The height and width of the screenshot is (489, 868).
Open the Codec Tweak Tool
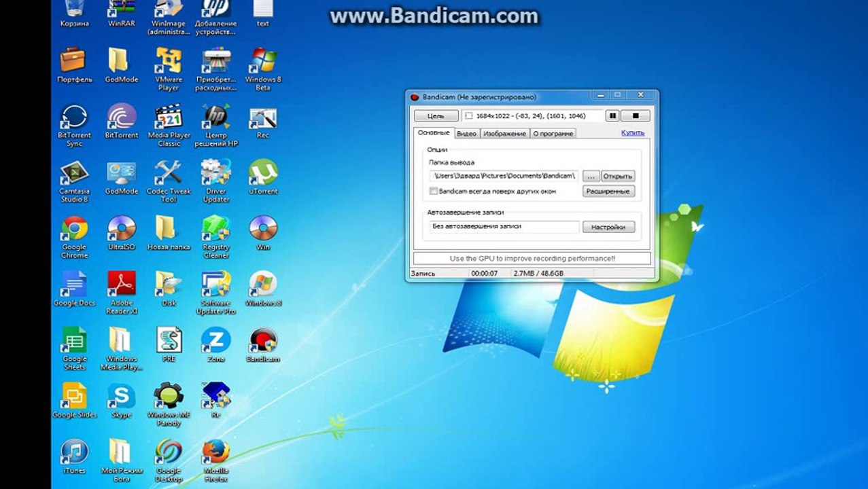pos(169,181)
